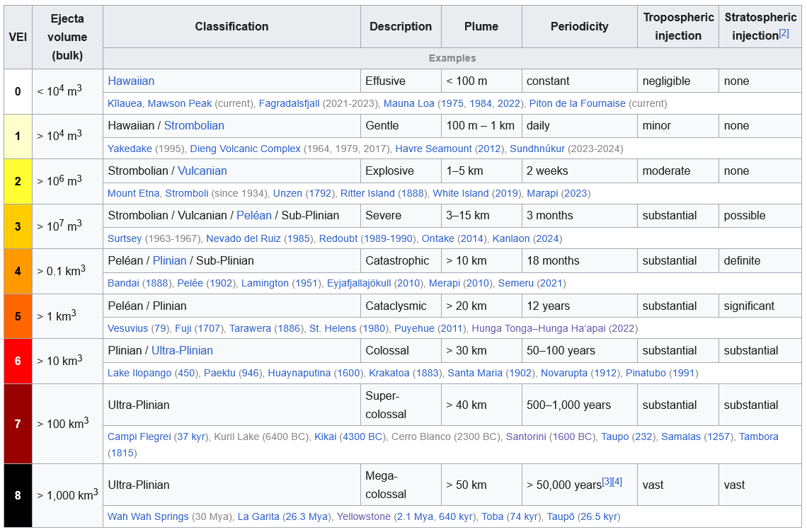The image size is (807, 532).
Task: Follow the Kīlauea example link
Action: (x=125, y=103)
